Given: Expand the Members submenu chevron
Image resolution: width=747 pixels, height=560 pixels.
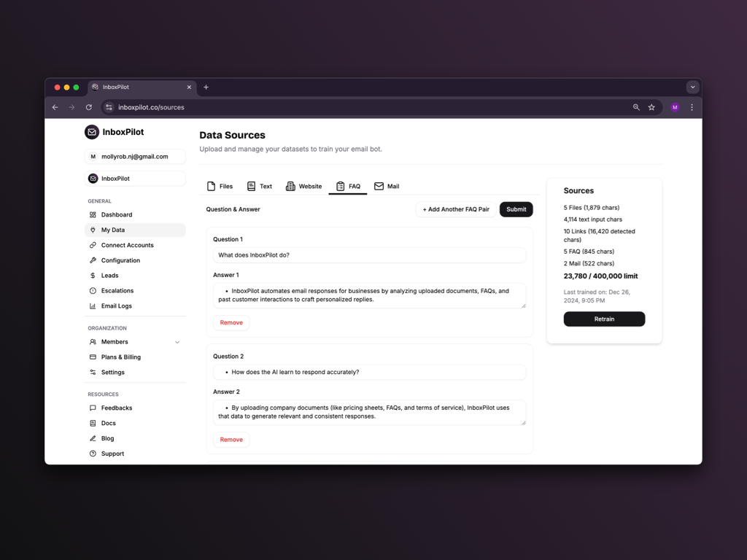Looking at the screenshot, I should click(177, 343).
